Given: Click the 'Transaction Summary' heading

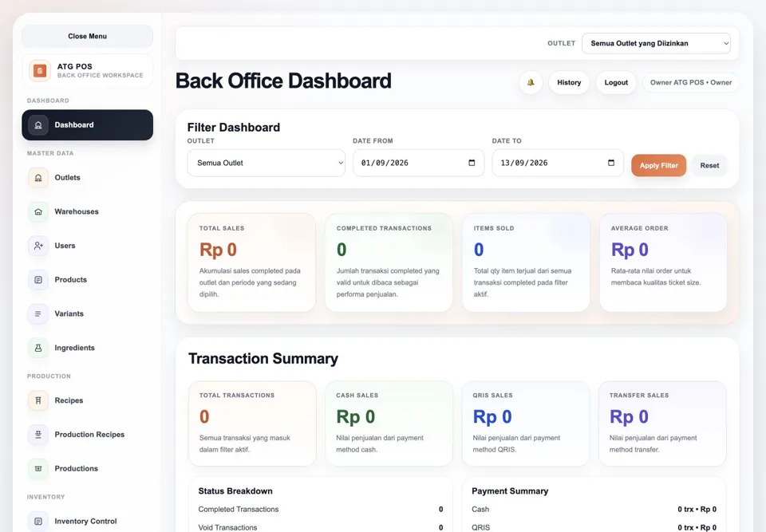Looking at the screenshot, I should (x=263, y=359).
